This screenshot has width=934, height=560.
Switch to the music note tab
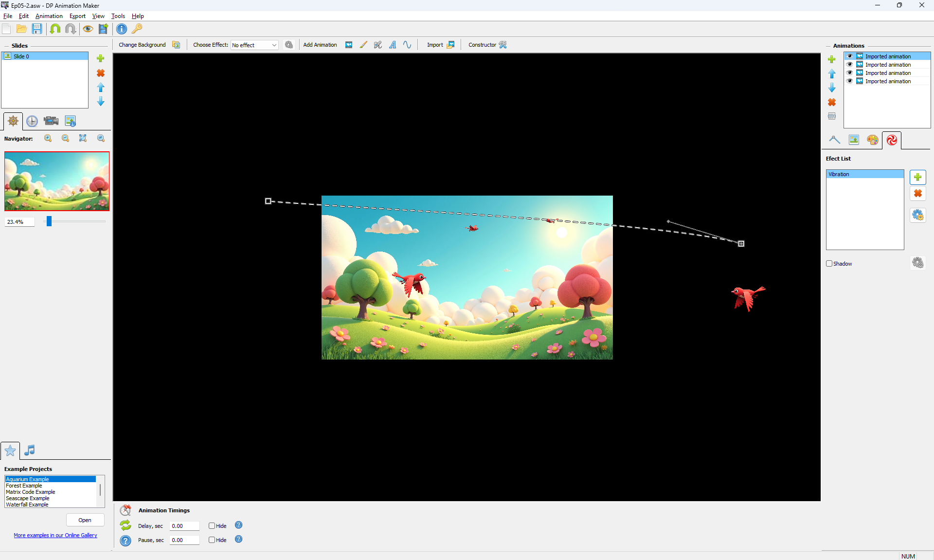30,450
